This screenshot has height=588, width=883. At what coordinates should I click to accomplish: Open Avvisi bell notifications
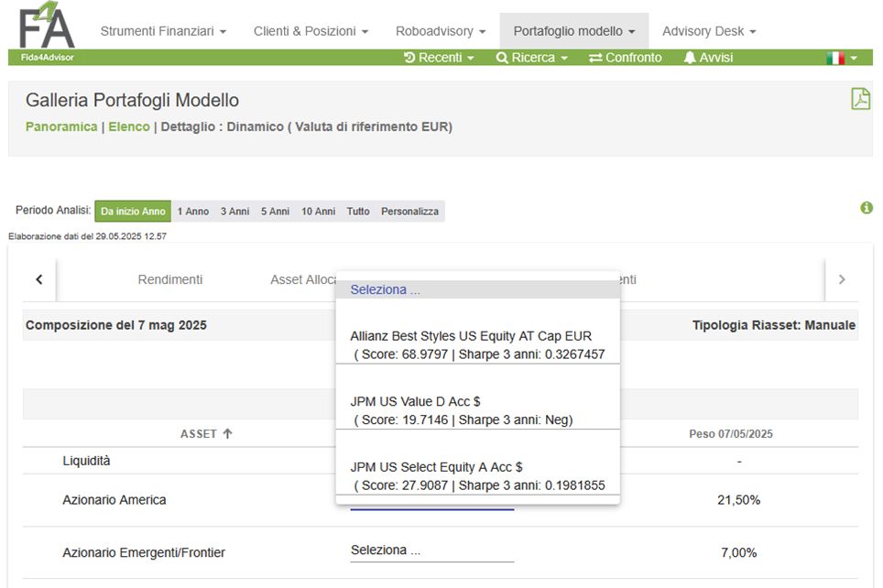click(x=708, y=58)
